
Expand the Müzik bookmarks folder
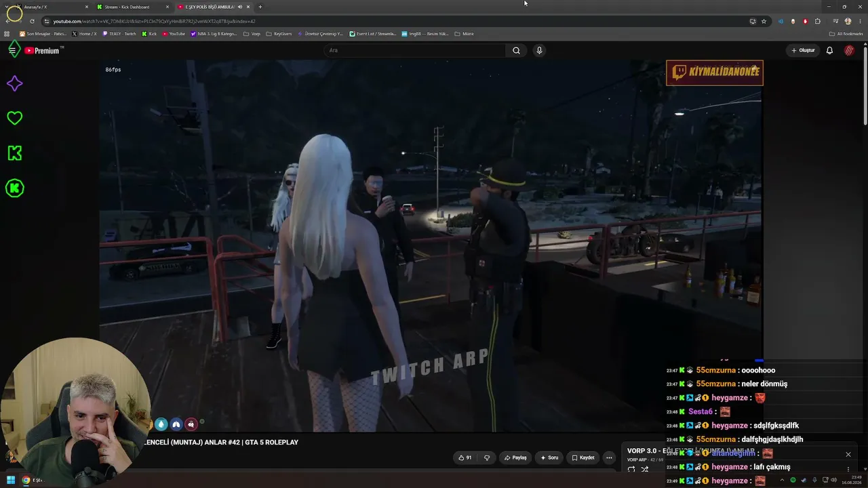click(464, 34)
